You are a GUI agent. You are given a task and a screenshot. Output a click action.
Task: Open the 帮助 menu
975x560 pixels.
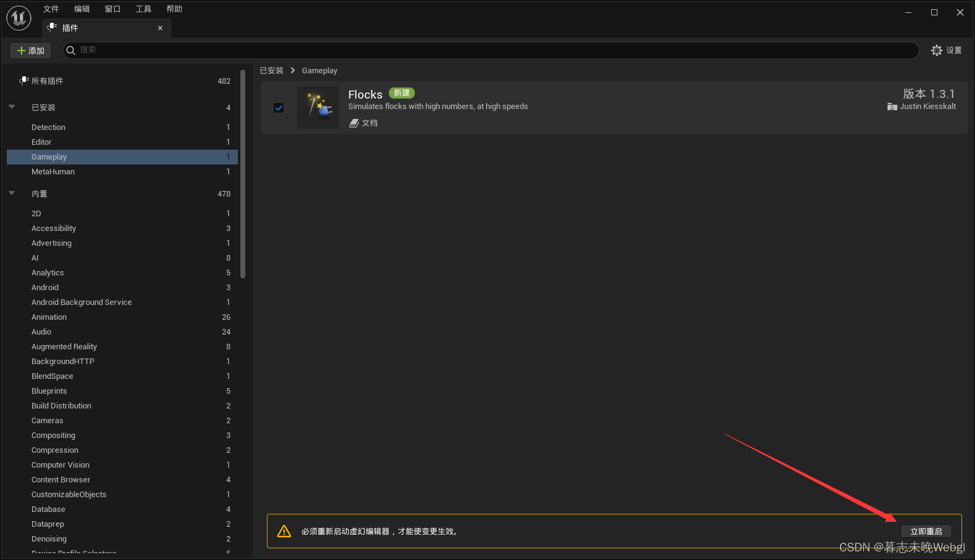(174, 9)
